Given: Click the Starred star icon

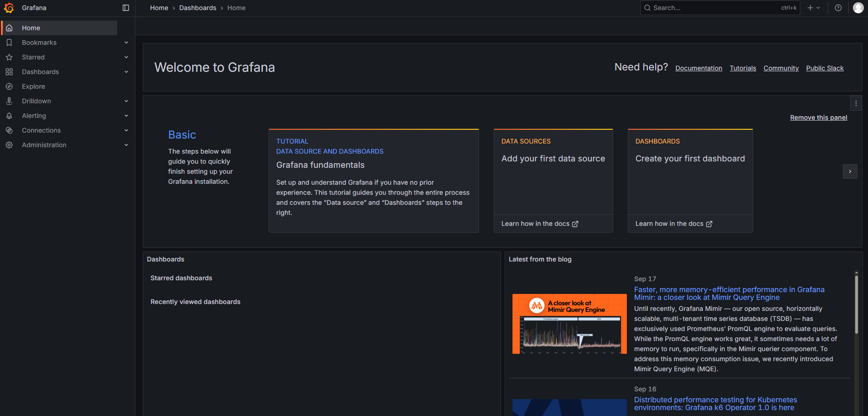Looking at the screenshot, I should [9, 57].
